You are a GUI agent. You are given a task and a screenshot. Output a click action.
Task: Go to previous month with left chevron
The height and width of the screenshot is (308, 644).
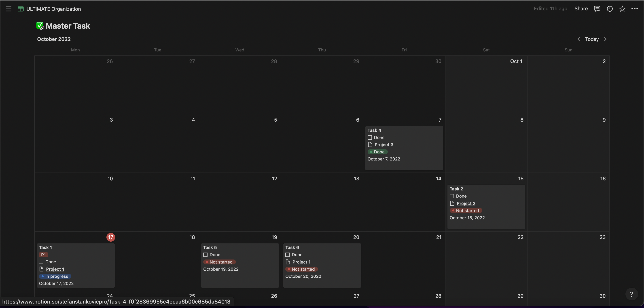pos(578,39)
